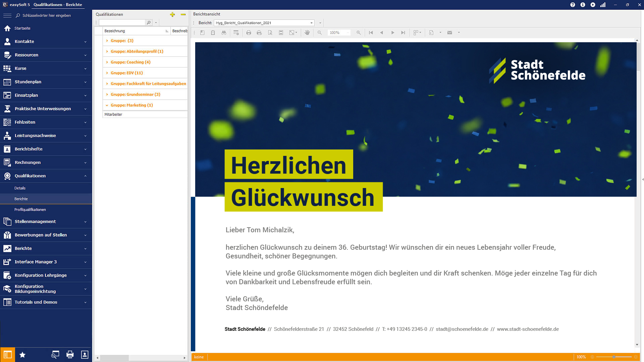Select the hand pan tool

[307, 33]
